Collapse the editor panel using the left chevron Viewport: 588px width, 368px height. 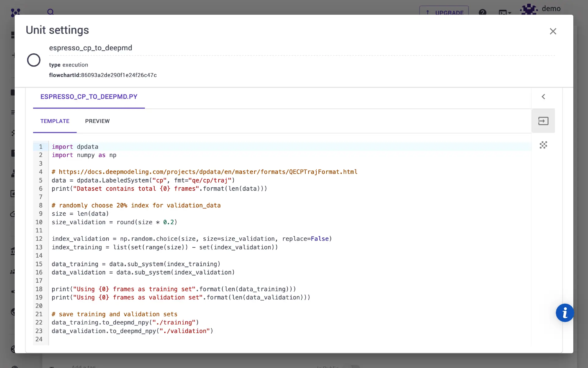[543, 97]
